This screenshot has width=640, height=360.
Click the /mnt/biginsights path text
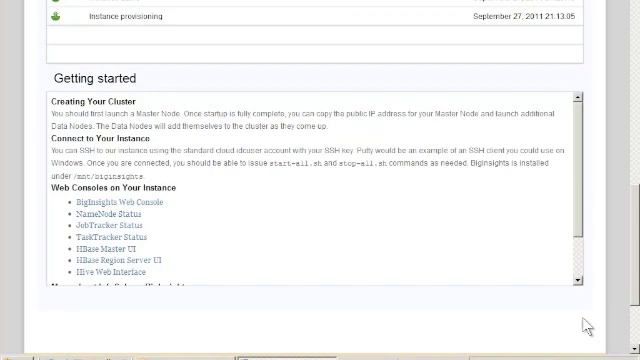pyautogui.click(x=108, y=176)
